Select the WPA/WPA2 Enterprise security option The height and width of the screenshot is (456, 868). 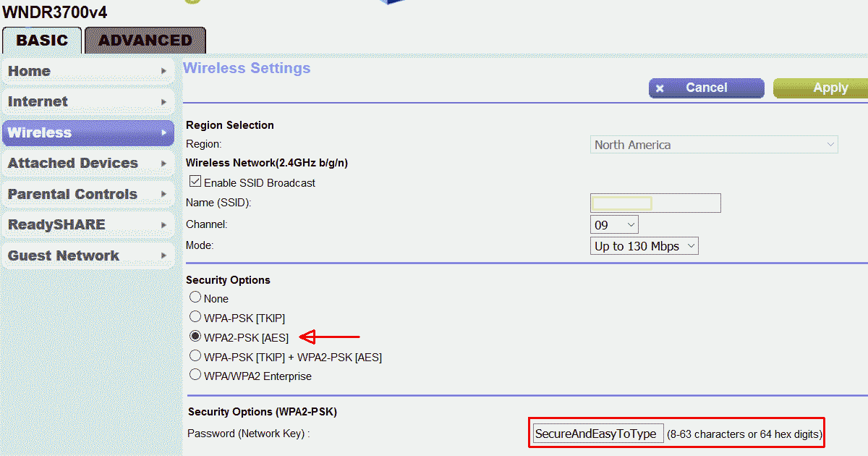point(195,375)
